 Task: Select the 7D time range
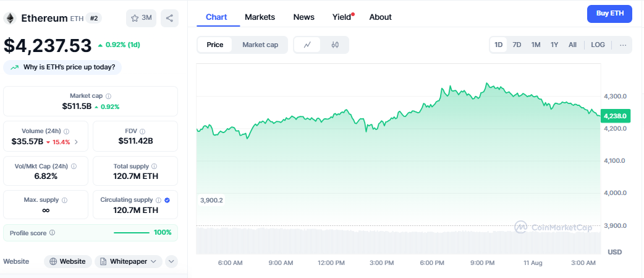click(517, 45)
